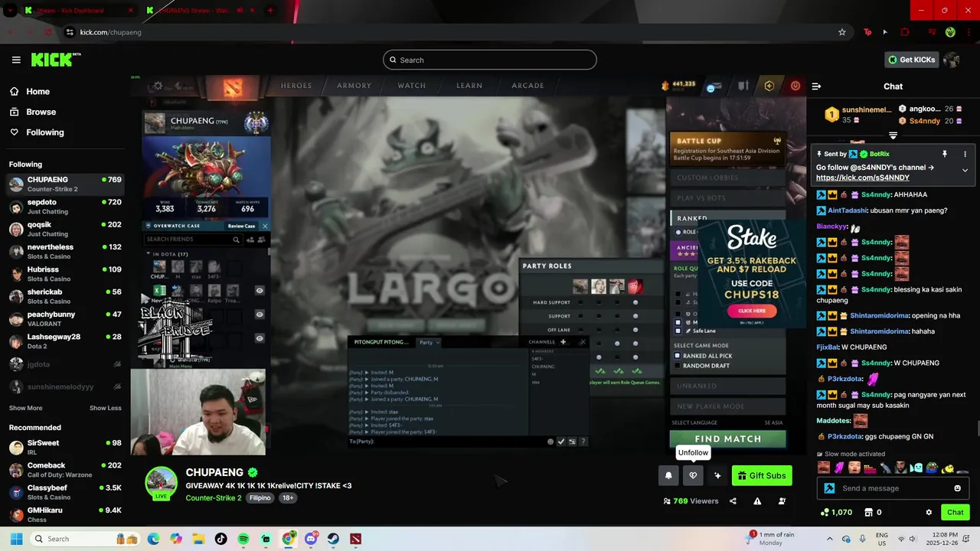Click sunshinemel top gifter entry
The image size is (980, 551).
click(x=857, y=115)
